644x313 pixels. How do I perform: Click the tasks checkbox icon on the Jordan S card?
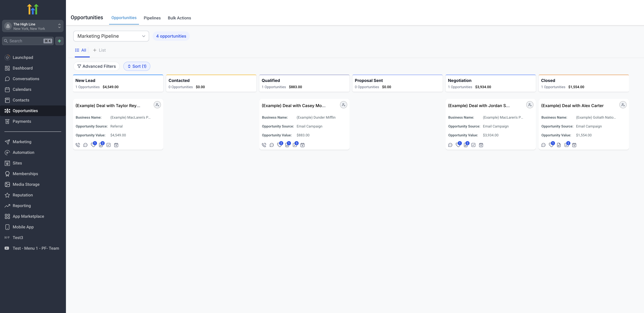(473, 145)
